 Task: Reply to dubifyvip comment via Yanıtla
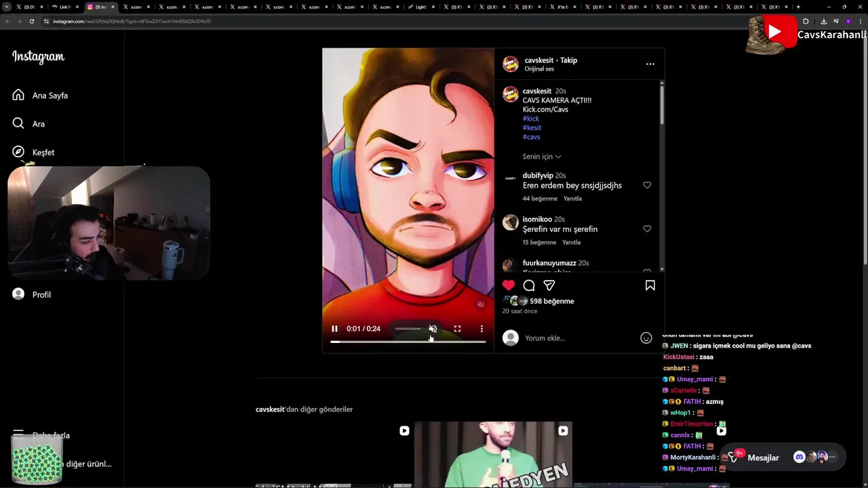tap(572, 199)
